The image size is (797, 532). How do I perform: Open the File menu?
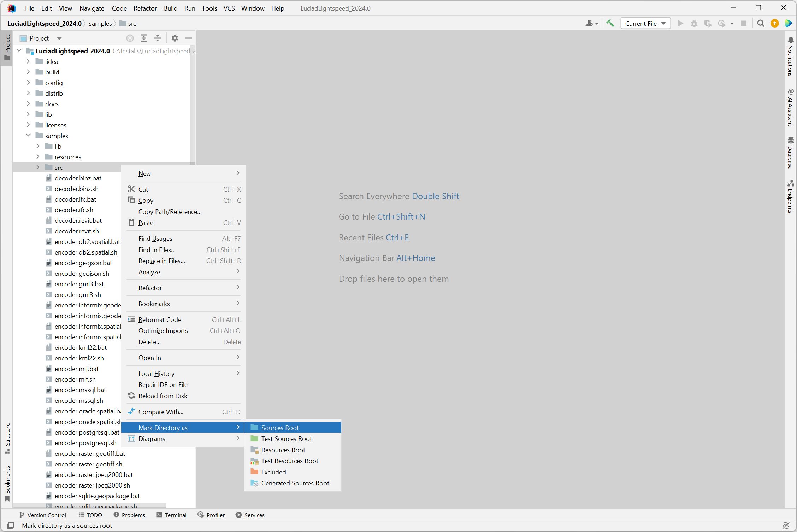point(30,8)
